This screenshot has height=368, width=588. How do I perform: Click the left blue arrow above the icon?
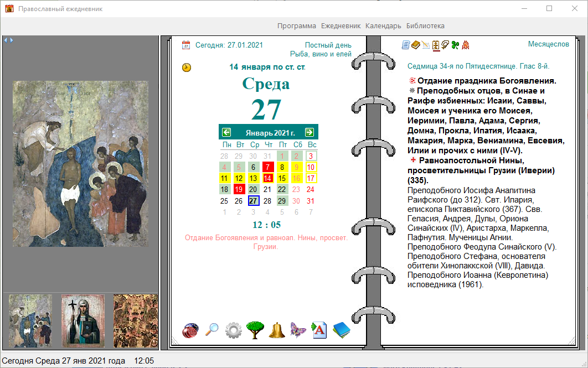[x=6, y=40]
